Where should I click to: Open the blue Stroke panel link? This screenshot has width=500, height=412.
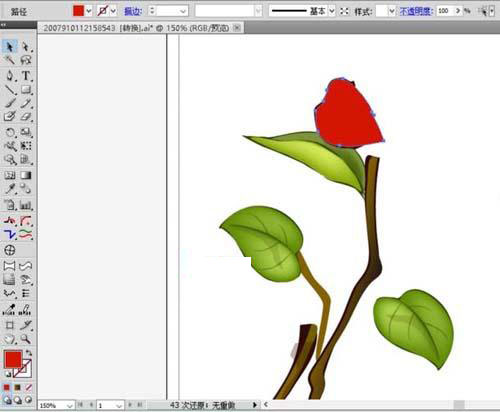(133, 11)
